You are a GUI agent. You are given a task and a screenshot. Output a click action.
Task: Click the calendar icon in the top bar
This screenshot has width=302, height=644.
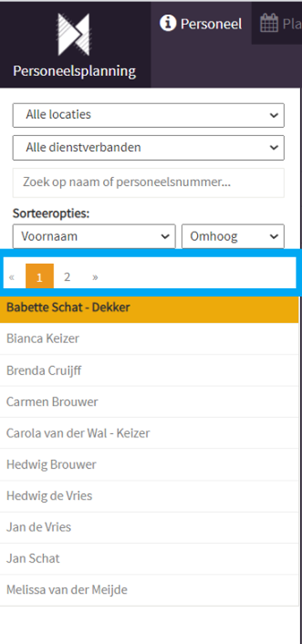[269, 24]
